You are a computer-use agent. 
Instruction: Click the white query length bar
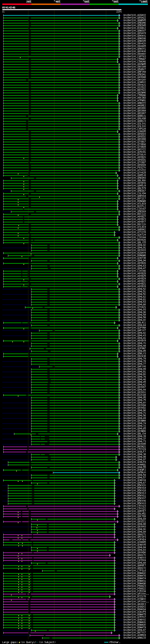pyautogui.click(x=62, y=10)
